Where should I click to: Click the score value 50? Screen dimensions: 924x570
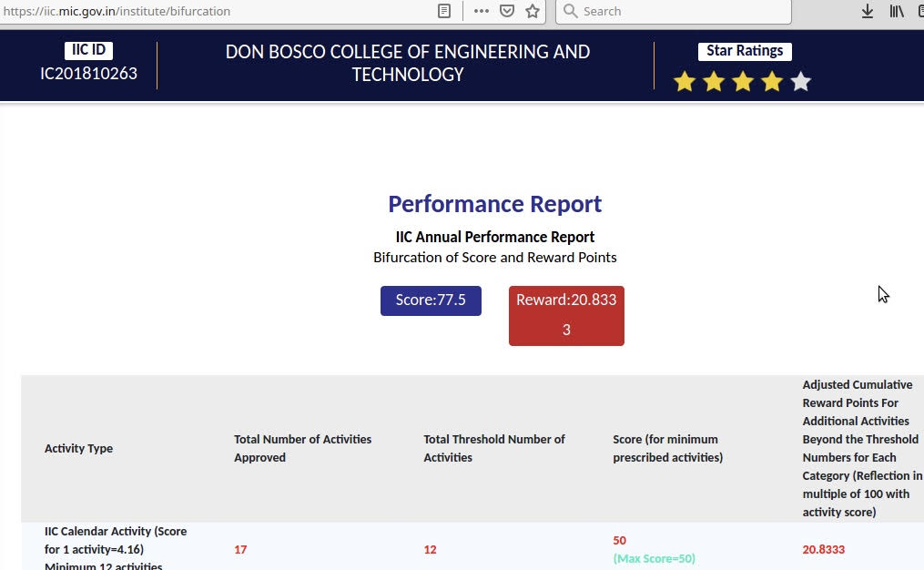(619, 541)
